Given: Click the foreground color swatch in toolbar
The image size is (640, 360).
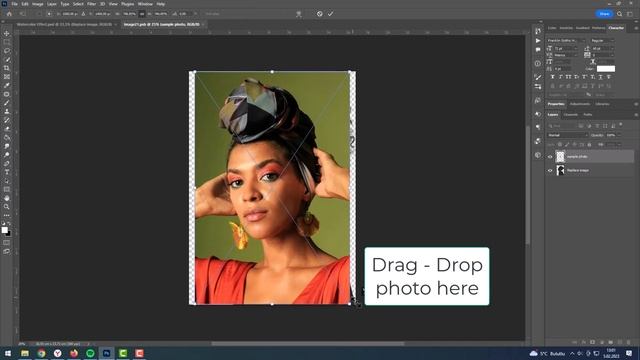Looking at the screenshot, I should tap(4, 230).
